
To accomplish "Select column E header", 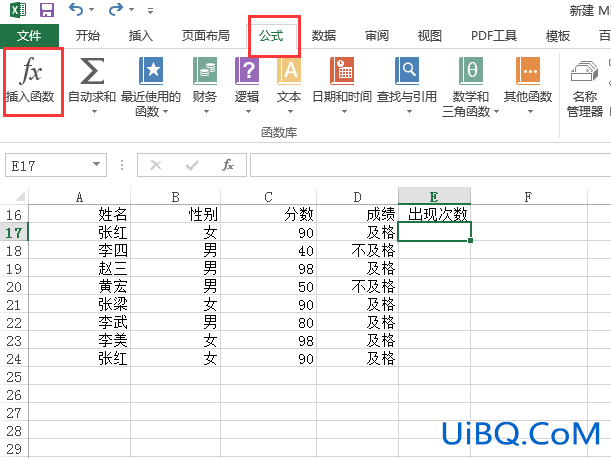I will coord(434,196).
